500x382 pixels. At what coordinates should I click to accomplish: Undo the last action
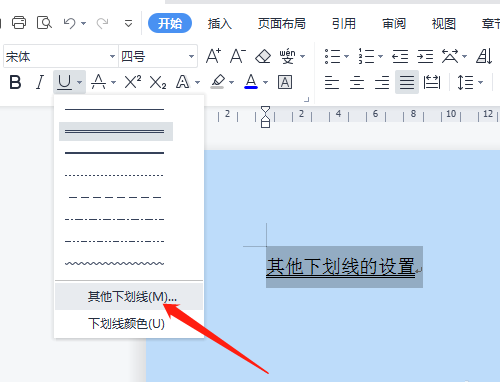[x=70, y=23]
